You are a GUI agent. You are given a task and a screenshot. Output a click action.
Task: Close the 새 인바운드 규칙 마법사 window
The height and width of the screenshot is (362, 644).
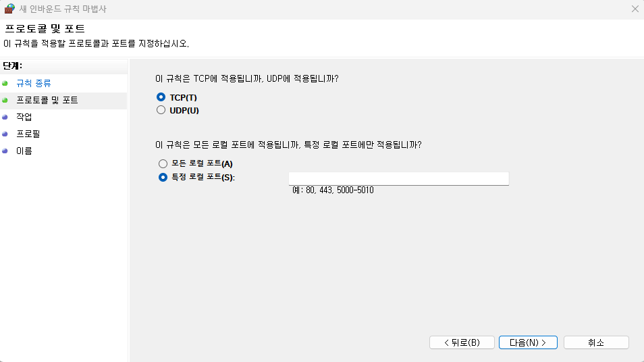pyautogui.click(x=635, y=9)
